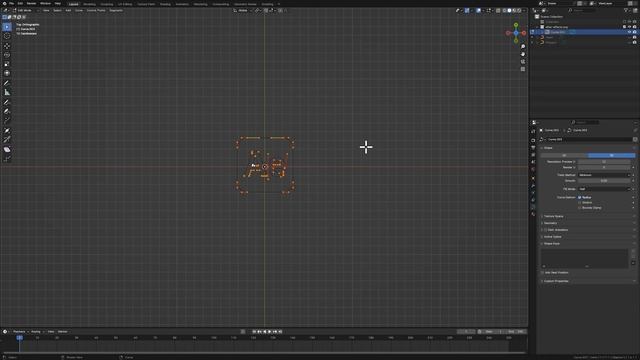
Task: Open the Blender logo menu
Action: [4, 3]
